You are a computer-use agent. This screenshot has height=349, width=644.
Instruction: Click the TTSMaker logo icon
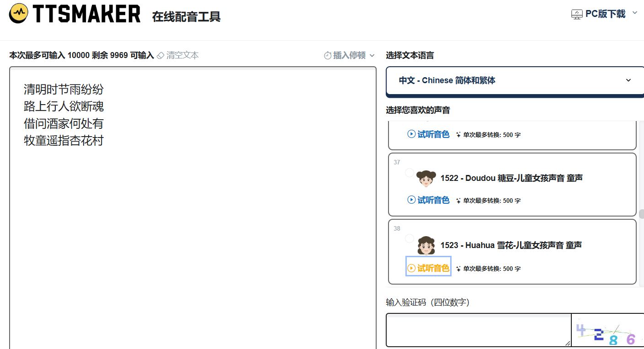coord(18,13)
